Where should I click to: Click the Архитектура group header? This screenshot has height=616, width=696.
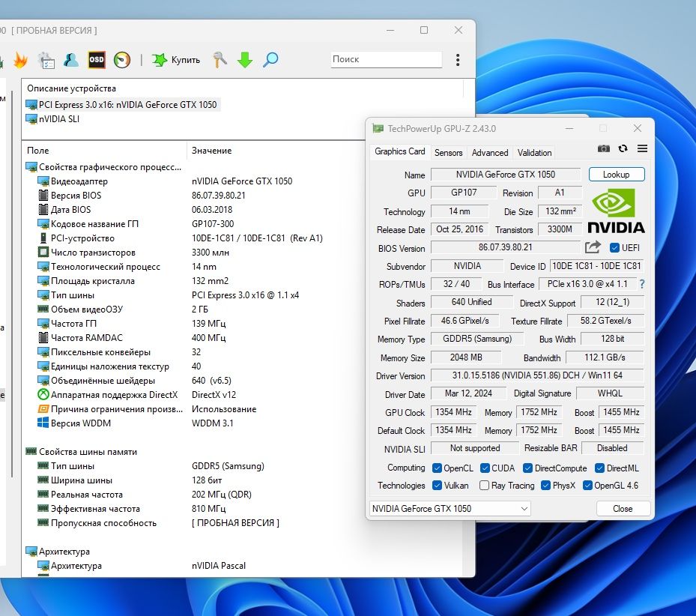[58, 552]
